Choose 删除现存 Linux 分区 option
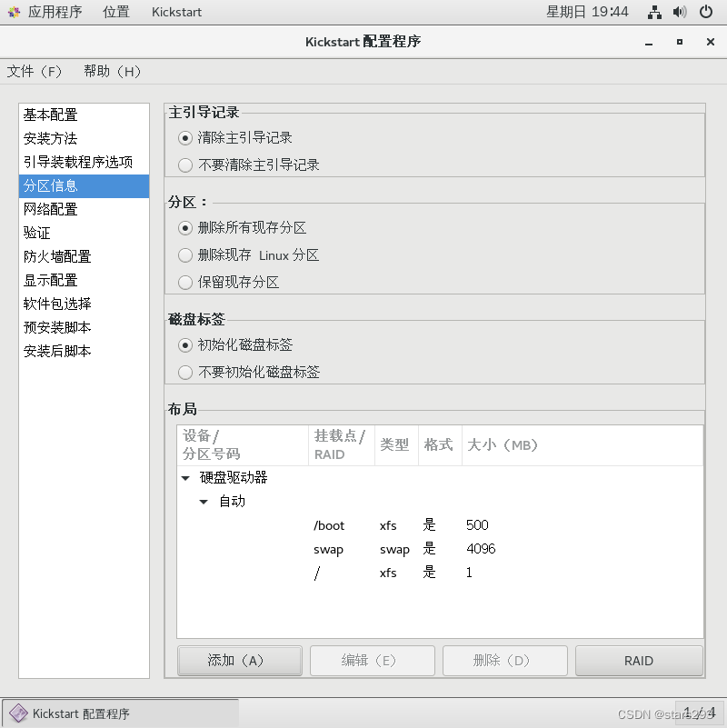 click(x=185, y=255)
